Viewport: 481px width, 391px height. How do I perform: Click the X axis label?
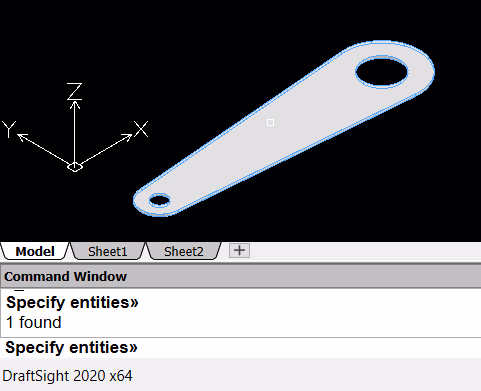coord(141,129)
